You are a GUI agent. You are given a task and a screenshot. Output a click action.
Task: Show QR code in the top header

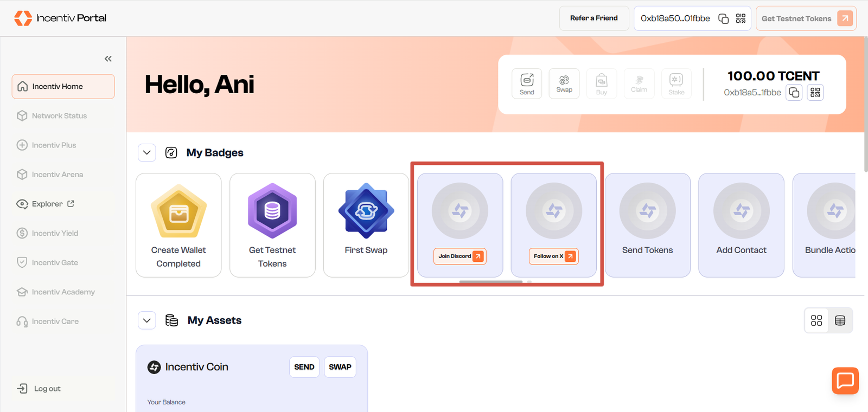(741, 18)
